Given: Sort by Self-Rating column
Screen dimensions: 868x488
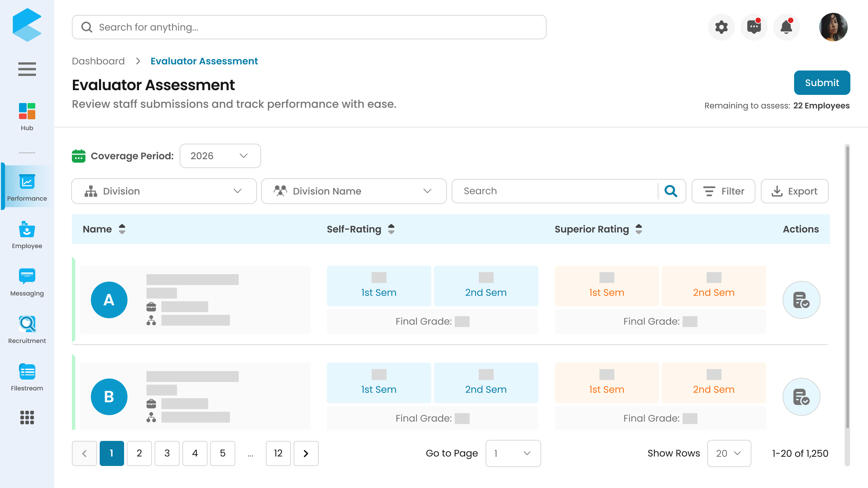Looking at the screenshot, I should tap(391, 229).
